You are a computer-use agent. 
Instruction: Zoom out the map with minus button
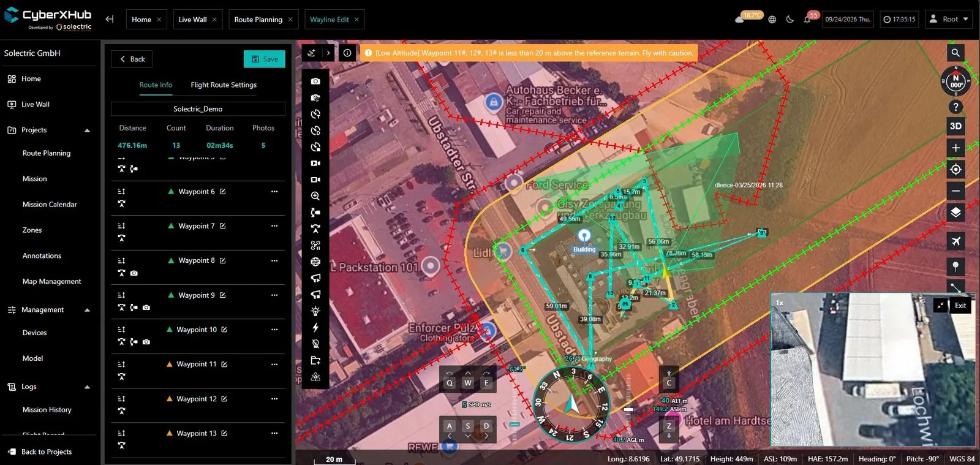tap(956, 191)
